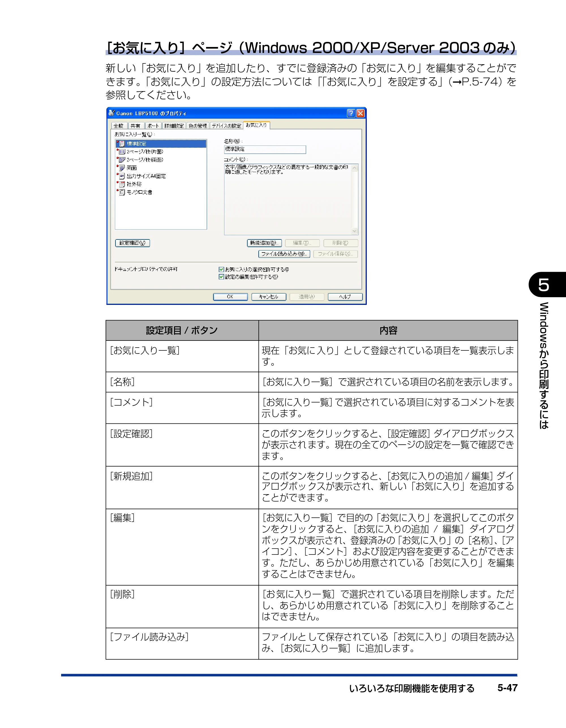Toggle お気に入りの選択を許可する checkbox
The width and height of the screenshot is (566, 728).
coord(221,269)
